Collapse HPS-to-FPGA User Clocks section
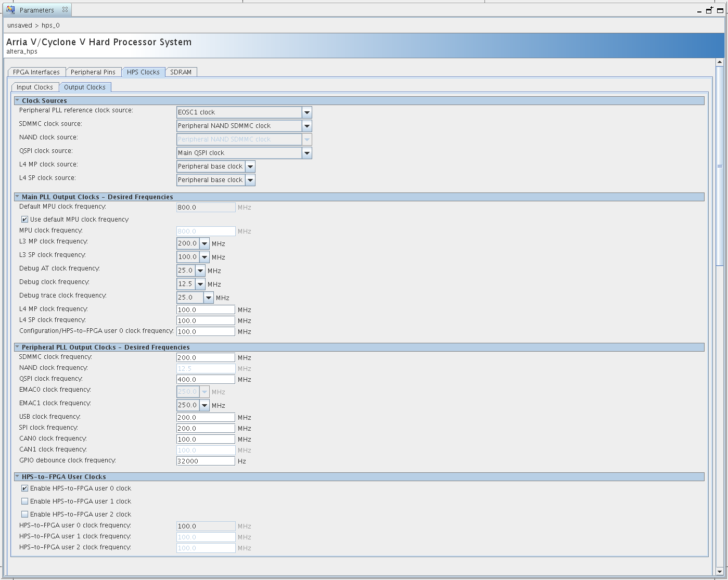 pyautogui.click(x=17, y=476)
